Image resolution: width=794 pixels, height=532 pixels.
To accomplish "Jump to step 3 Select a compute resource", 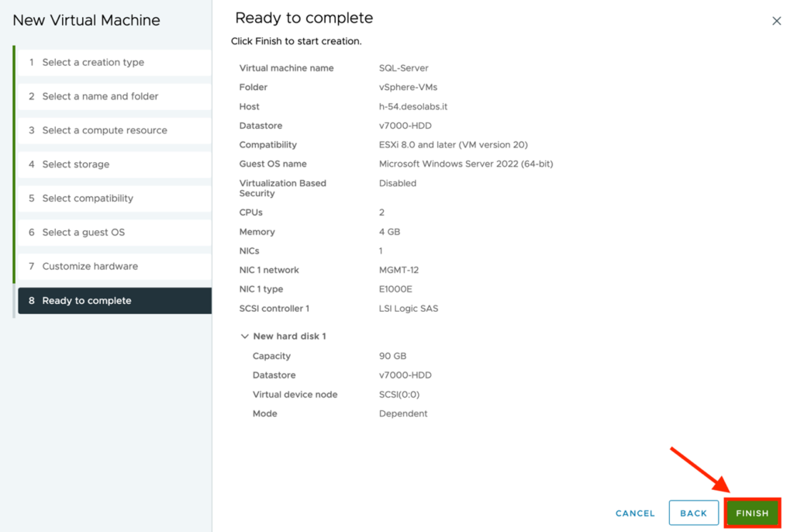I will click(x=105, y=130).
